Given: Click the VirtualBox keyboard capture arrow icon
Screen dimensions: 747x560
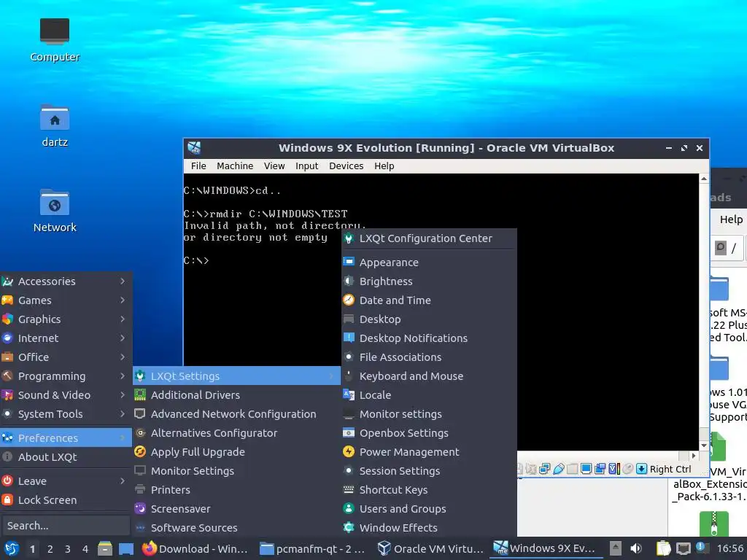Looking at the screenshot, I should pyautogui.click(x=642, y=469).
